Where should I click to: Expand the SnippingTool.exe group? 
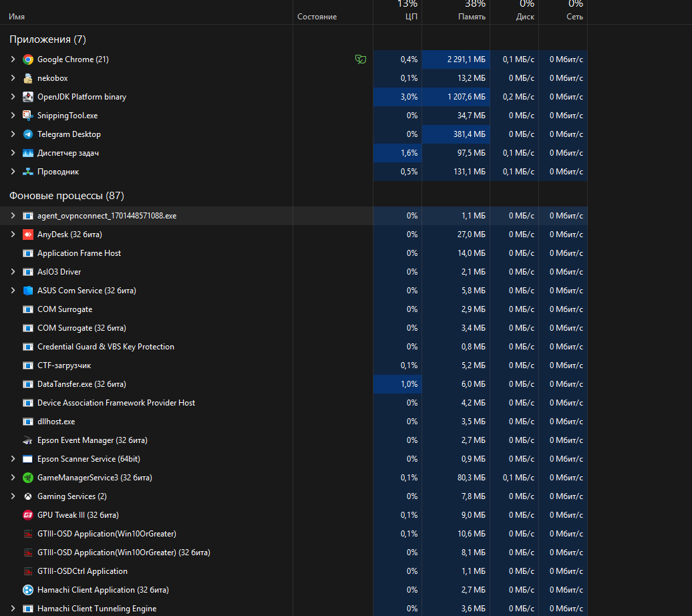click(x=13, y=116)
